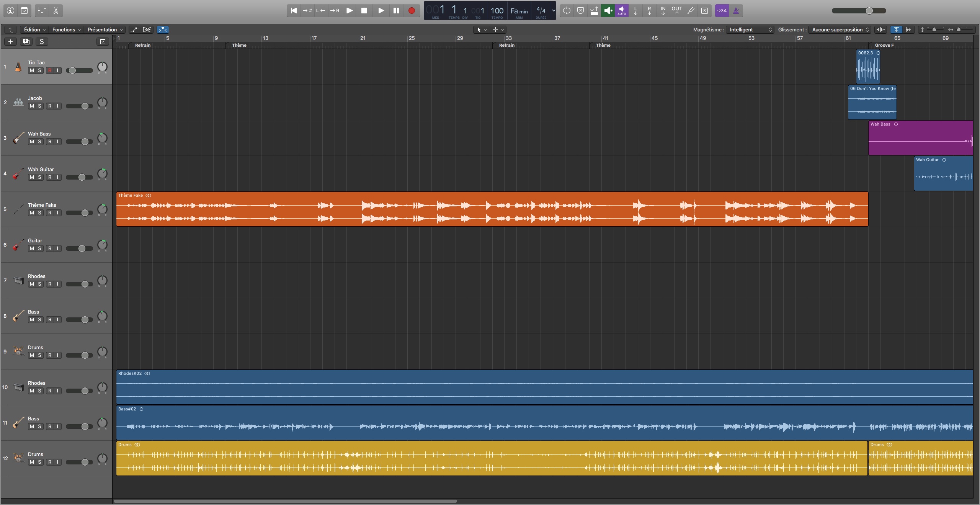Expand the LCD display mode chevron

coord(553,11)
